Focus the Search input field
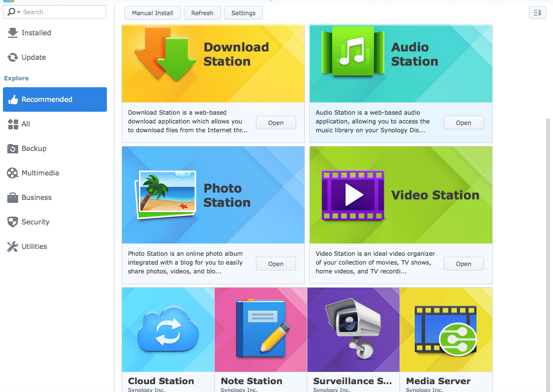 point(55,12)
